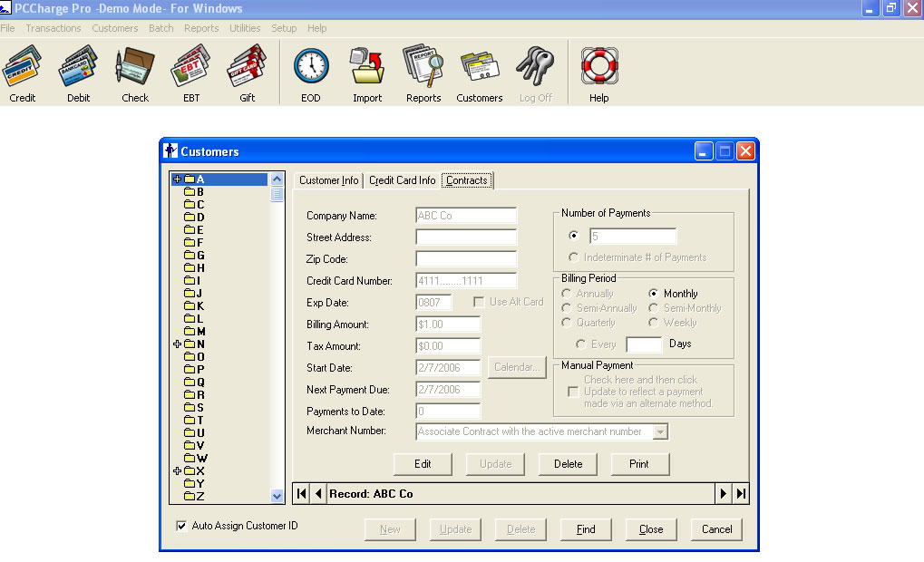Select fixed number of payments radio

coord(573,236)
